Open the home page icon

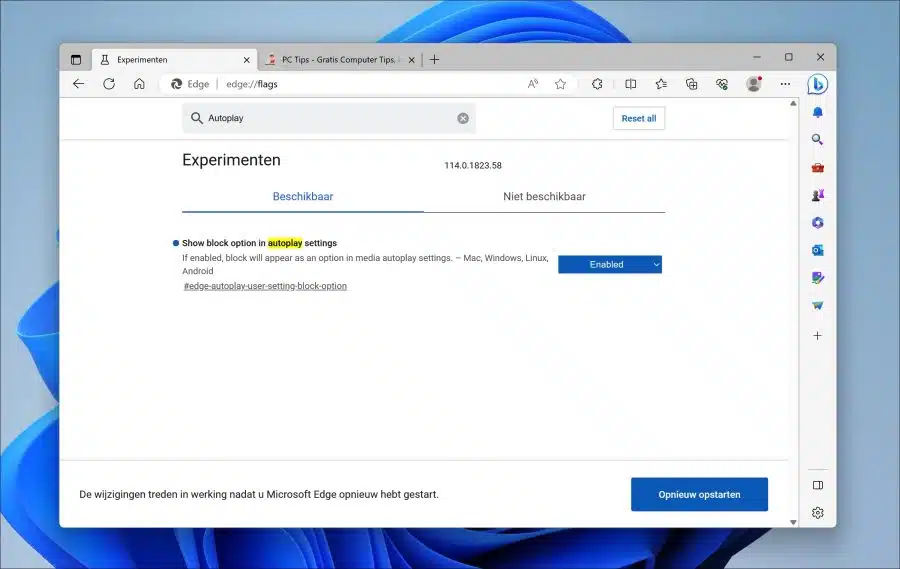(139, 84)
